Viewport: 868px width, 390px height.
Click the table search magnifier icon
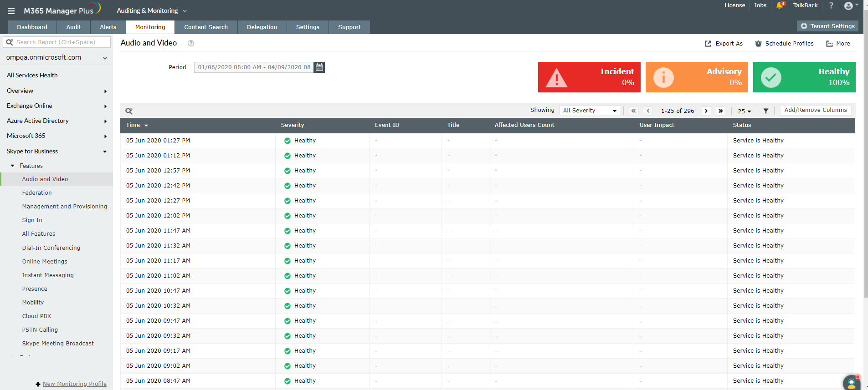pyautogui.click(x=129, y=111)
